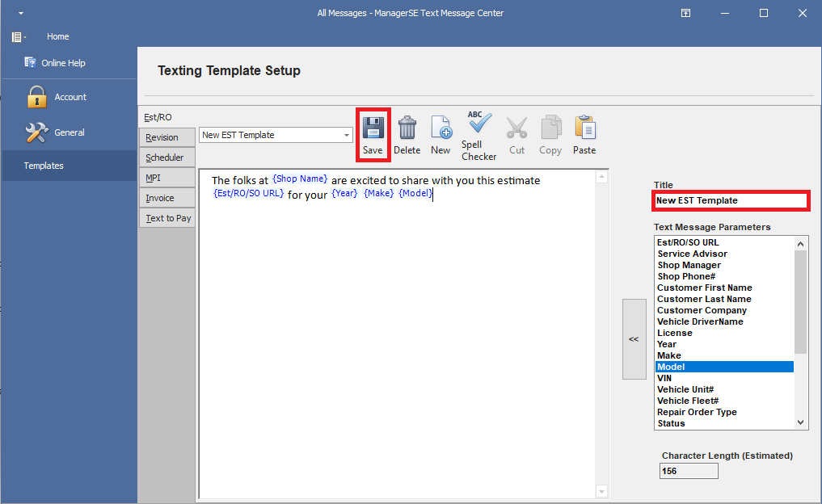
Task: Select Vehicle Unit# parameter
Action: click(x=724, y=390)
